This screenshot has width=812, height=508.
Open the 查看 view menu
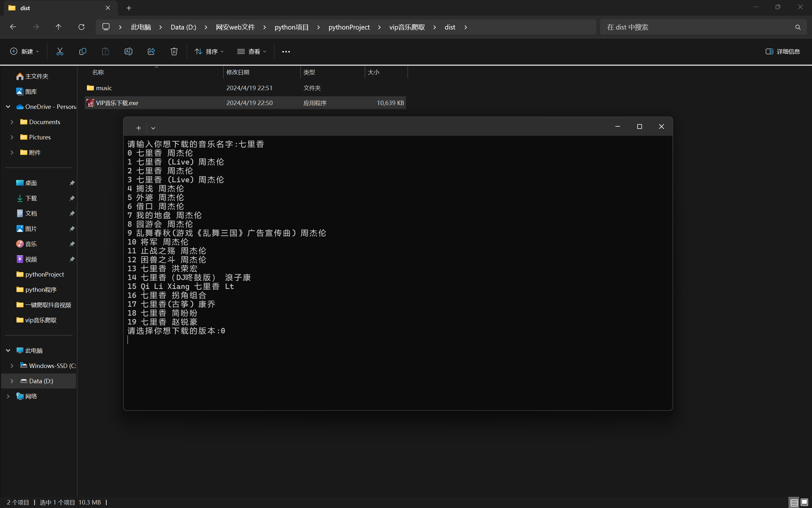tap(252, 51)
